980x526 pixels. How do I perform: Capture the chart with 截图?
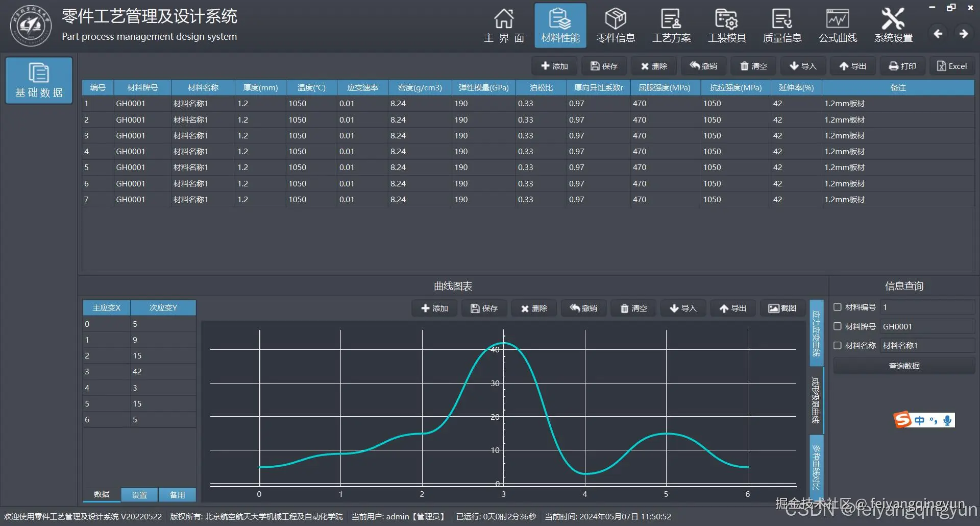click(x=782, y=308)
